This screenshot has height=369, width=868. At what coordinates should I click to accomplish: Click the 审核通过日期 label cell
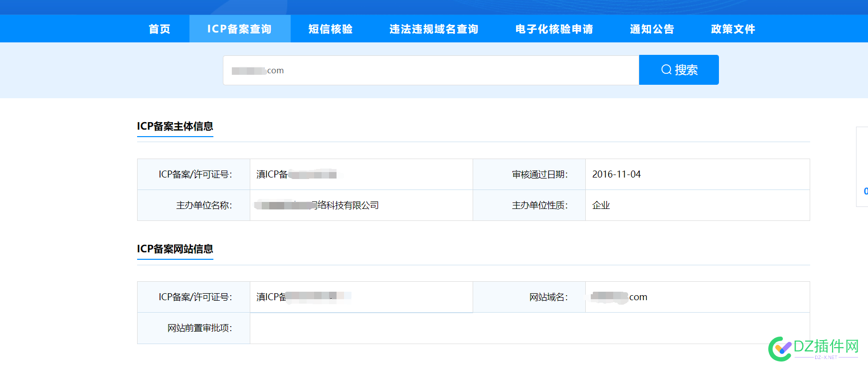(x=529, y=174)
